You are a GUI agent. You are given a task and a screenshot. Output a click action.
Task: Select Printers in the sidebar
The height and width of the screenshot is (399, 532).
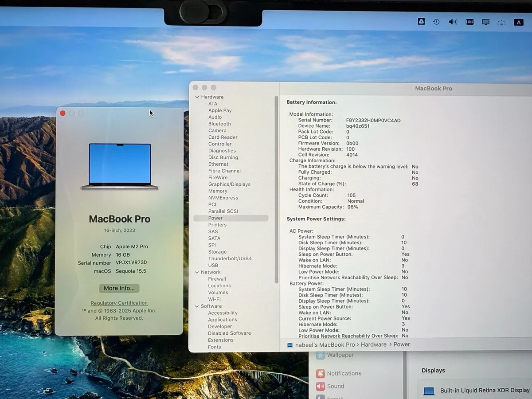click(x=217, y=225)
